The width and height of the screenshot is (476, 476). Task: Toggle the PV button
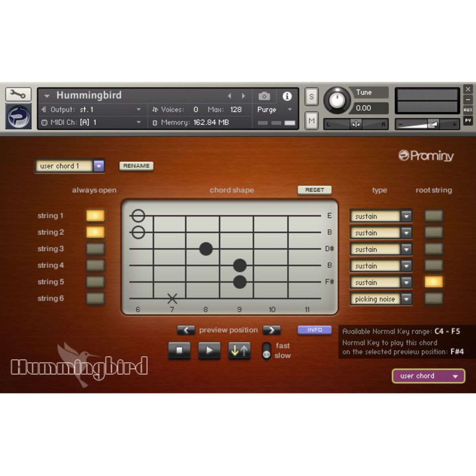coord(468,120)
